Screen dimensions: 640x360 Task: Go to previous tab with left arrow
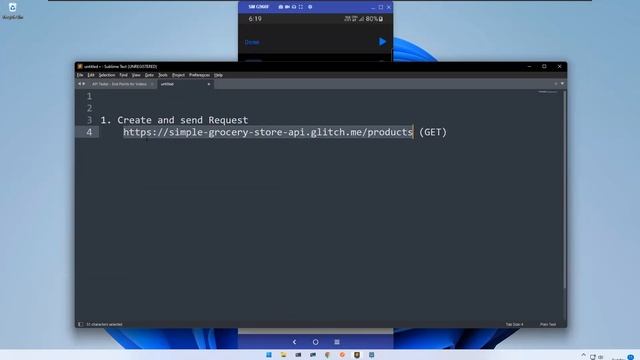(x=79, y=84)
